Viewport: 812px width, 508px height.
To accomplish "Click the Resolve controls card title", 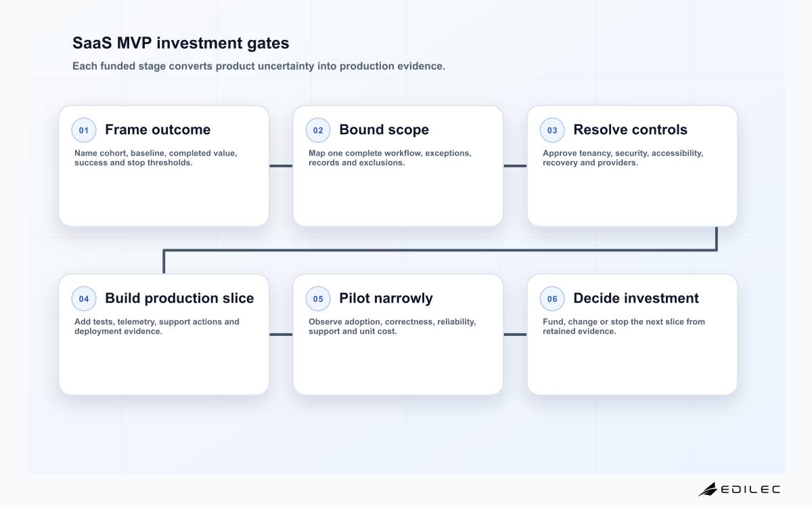I will point(630,129).
